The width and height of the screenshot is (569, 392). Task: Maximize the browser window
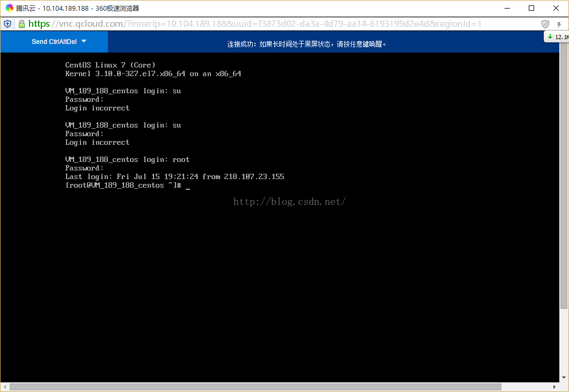(x=531, y=8)
